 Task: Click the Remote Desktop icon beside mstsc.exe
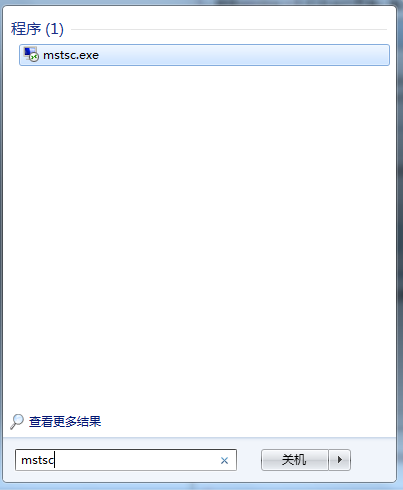tap(31, 54)
